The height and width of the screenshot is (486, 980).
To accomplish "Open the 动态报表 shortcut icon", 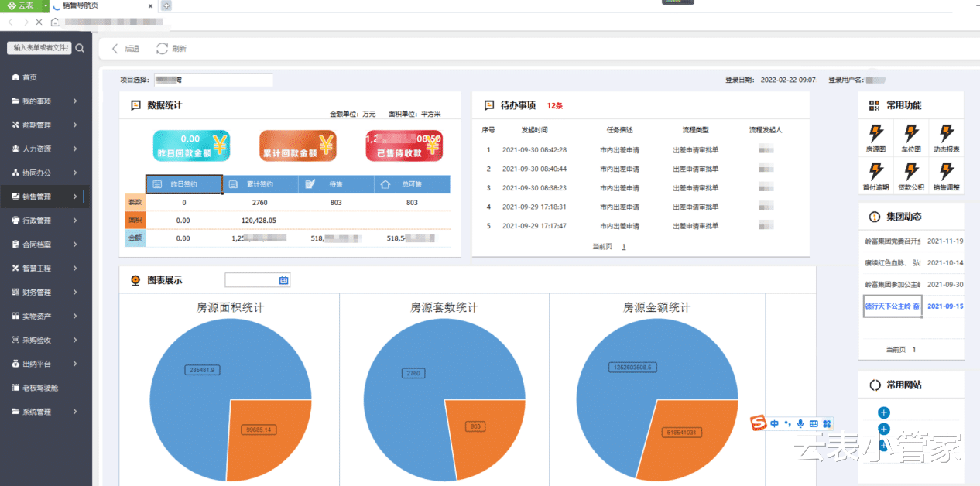I will [946, 132].
